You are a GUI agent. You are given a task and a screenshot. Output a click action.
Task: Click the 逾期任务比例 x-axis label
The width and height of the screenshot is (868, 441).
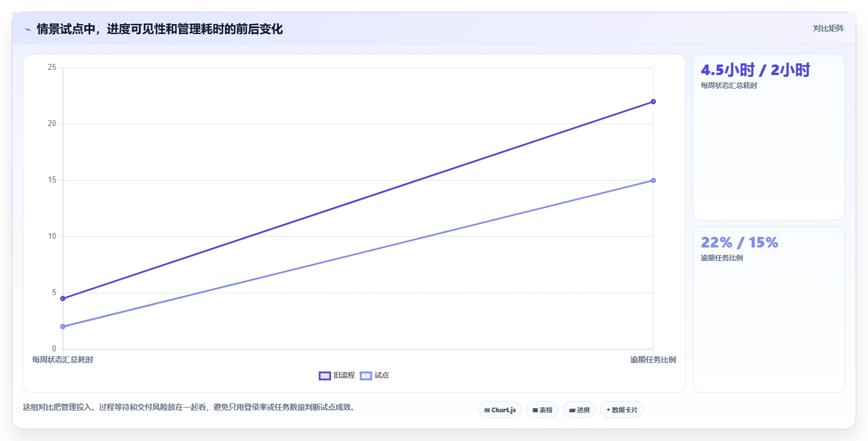(x=653, y=359)
